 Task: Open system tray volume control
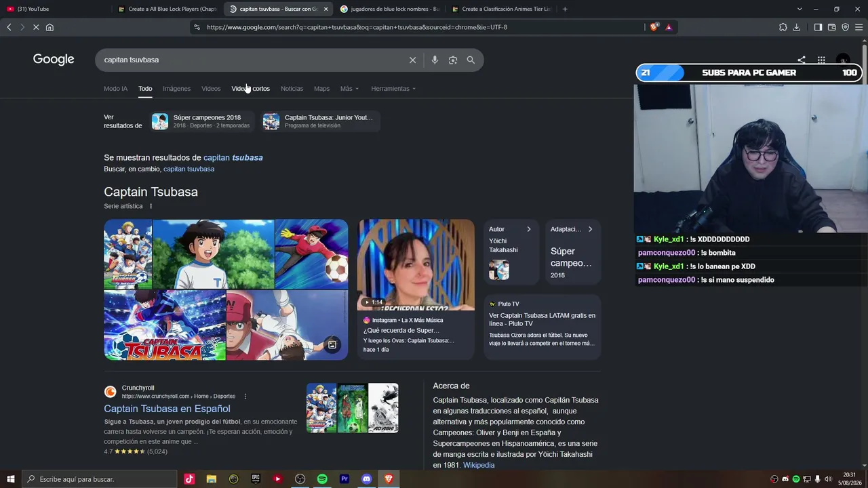[828, 479]
